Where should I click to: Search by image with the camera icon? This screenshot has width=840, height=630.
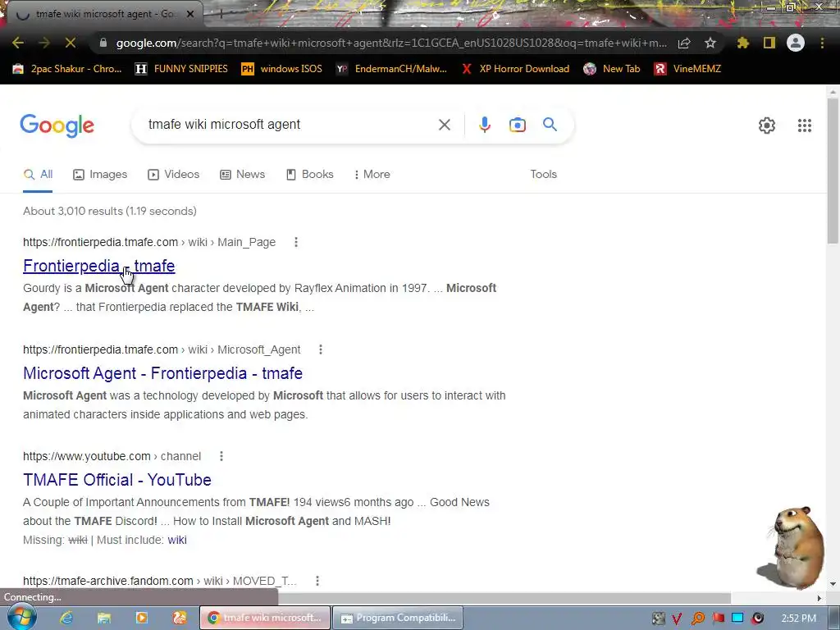pos(517,125)
